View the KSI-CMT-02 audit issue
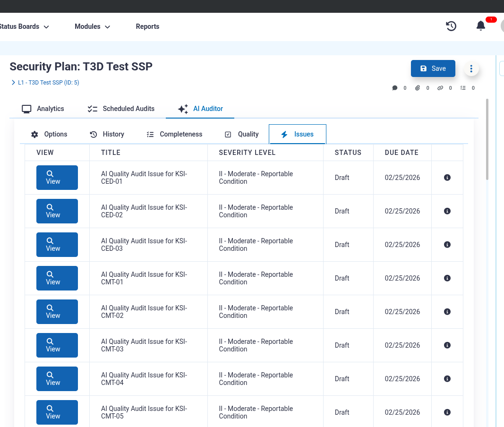 [57, 312]
